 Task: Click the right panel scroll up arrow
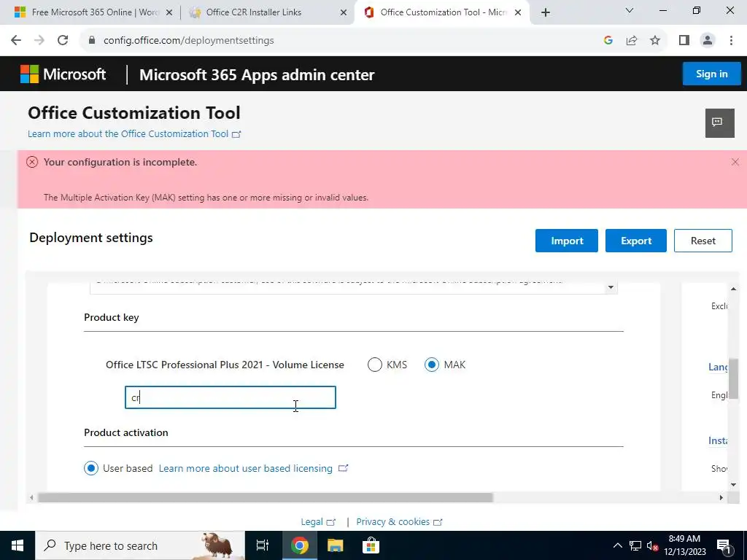tap(733, 289)
